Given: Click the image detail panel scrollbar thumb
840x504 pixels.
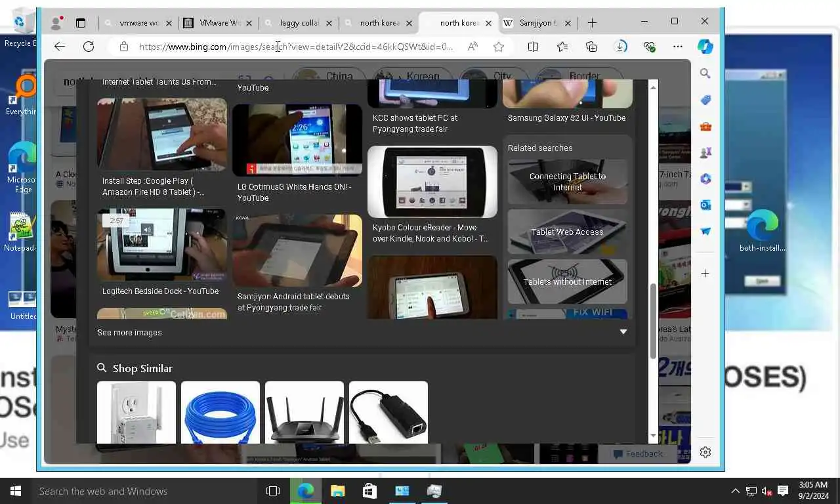Looking at the screenshot, I should coord(653,321).
